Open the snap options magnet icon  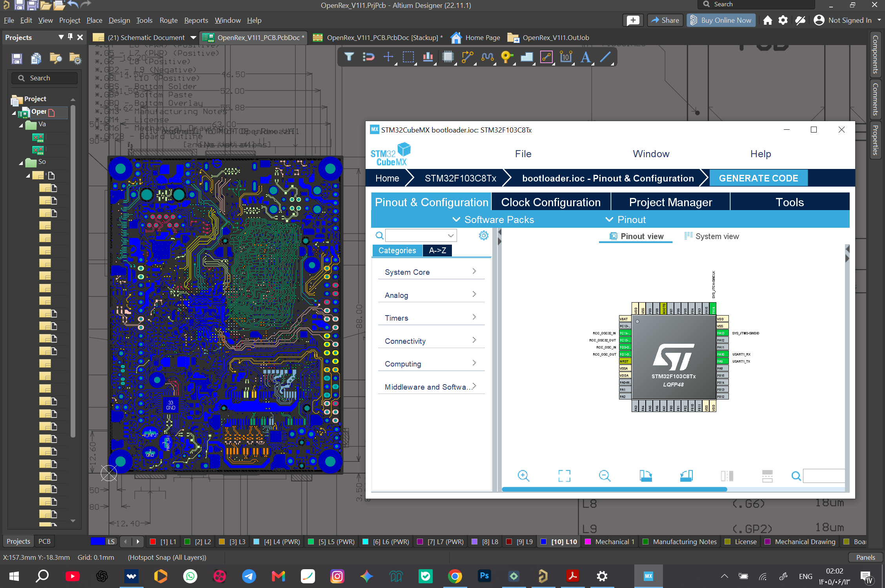click(x=368, y=57)
